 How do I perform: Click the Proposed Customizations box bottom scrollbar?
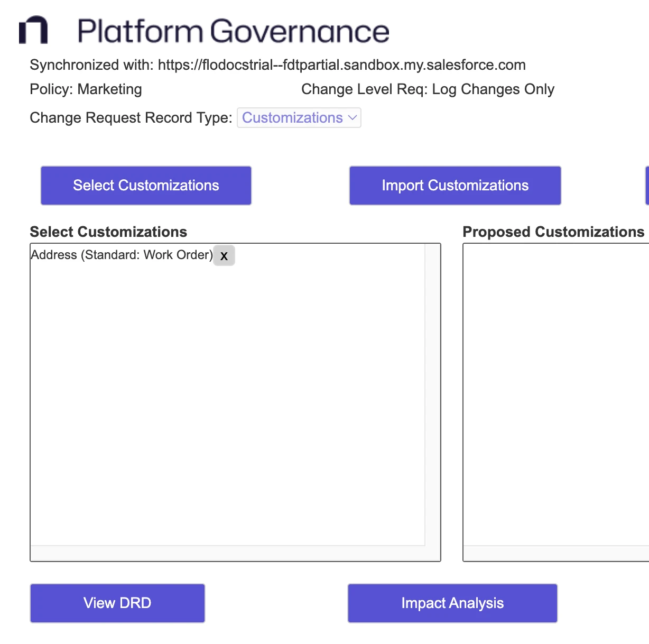click(x=555, y=553)
